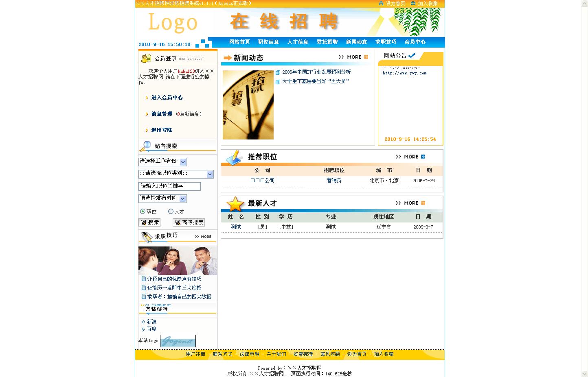Click MORE in 推荐职位 panel

410,157
